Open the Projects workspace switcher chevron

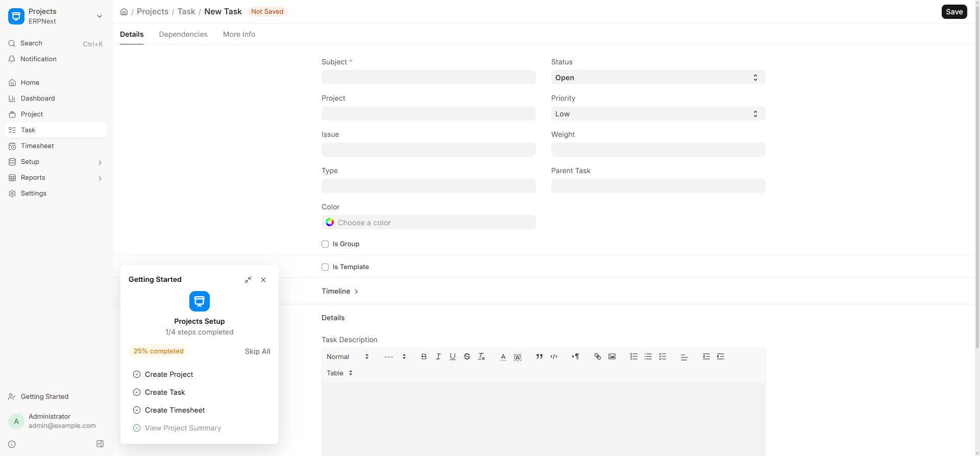point(100,16)
